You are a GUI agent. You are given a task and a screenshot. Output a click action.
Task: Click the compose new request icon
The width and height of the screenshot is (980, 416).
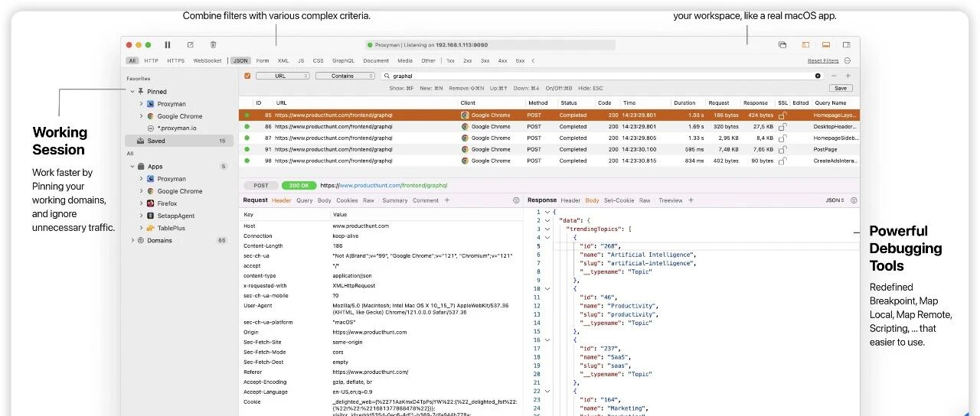coord(191,45)
